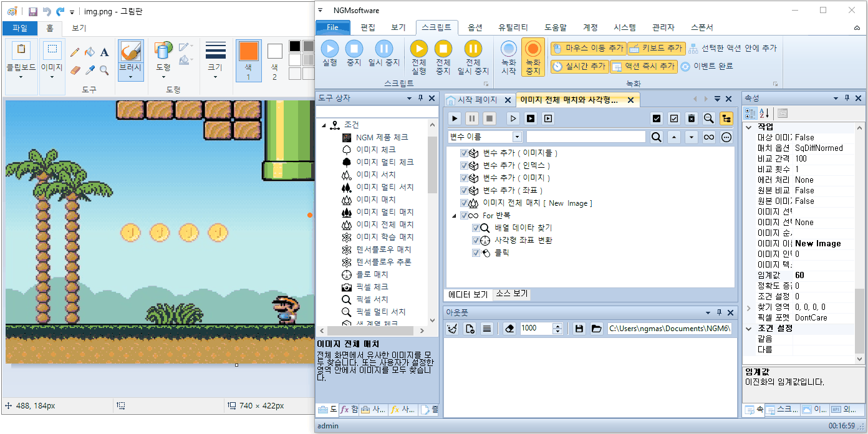868x434 pixels.
Task: Select the white 색 2 swatch in Paint
Action: coord(274,60)
